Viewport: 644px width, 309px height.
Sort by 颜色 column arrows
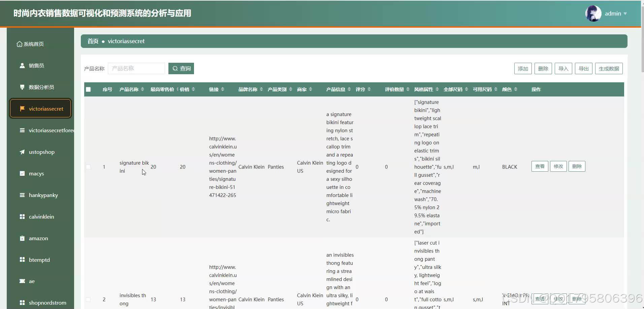[x=516, y=89]
